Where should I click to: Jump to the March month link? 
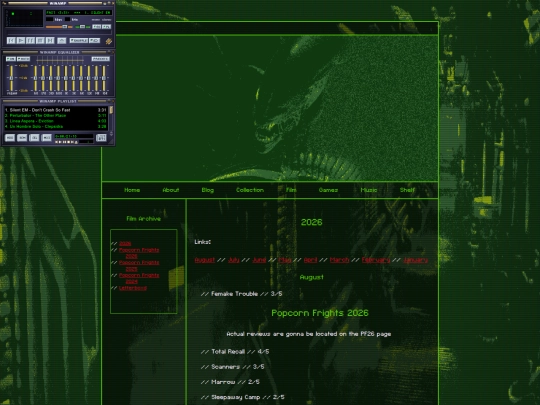tap(339, 260)
